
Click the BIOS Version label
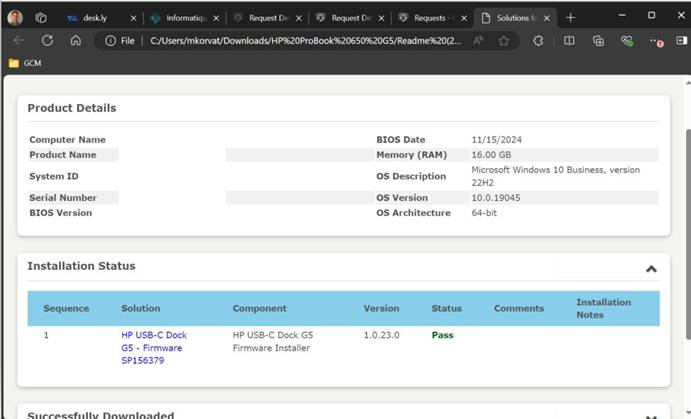[61, 213]
